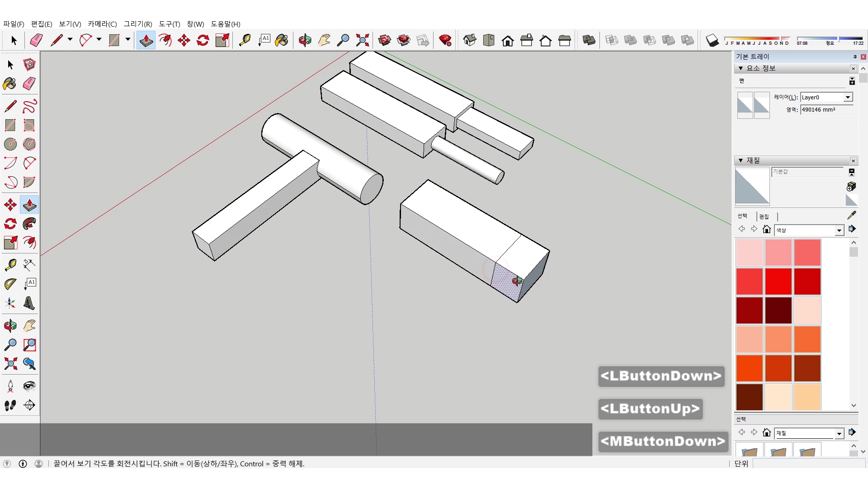The image size is (868, 488).
Task: Click the create material button
Action: [x=851, y=186]
